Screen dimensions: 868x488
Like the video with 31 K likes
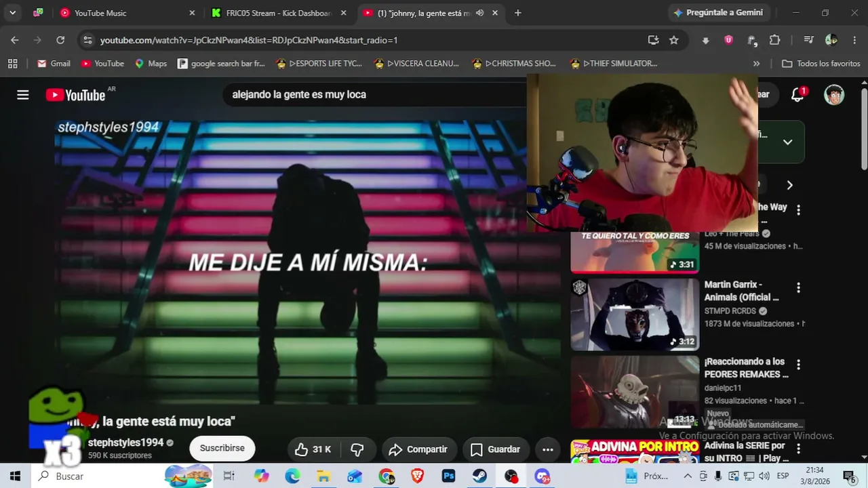click(313, 449)
